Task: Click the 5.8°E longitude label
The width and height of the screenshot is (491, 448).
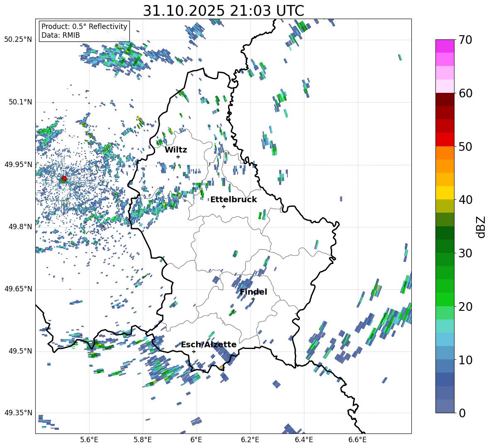Action: click(143, 440)
